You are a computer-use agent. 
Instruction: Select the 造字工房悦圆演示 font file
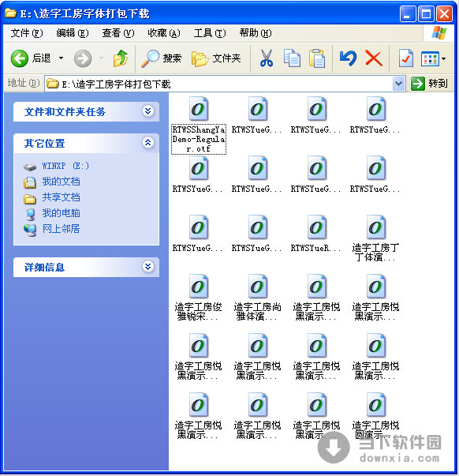tap(375, 416)
